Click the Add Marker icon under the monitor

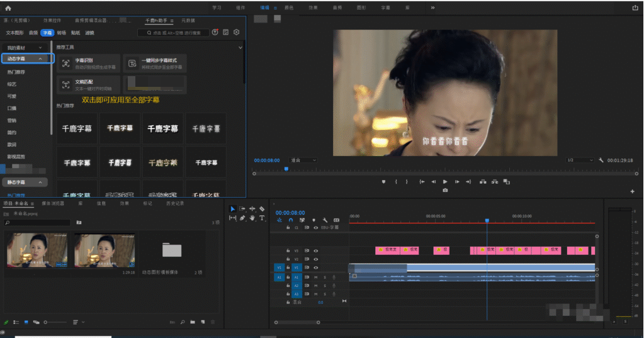pos(383,182)
